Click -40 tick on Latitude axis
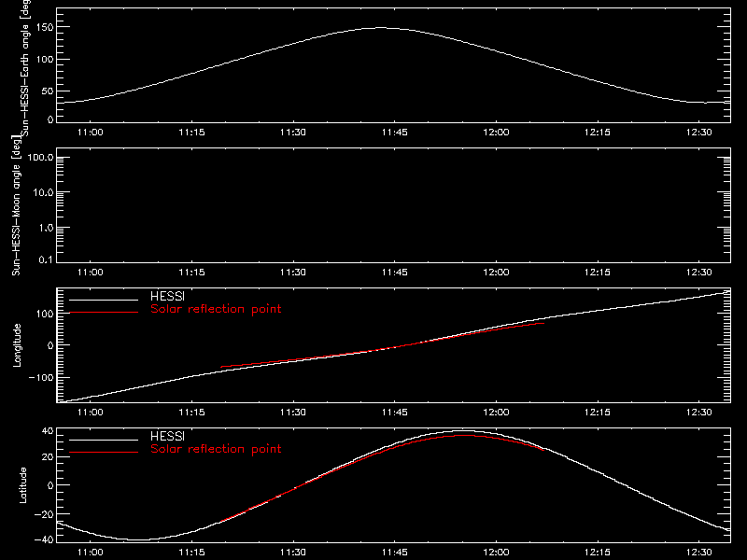 pos(44,540)
